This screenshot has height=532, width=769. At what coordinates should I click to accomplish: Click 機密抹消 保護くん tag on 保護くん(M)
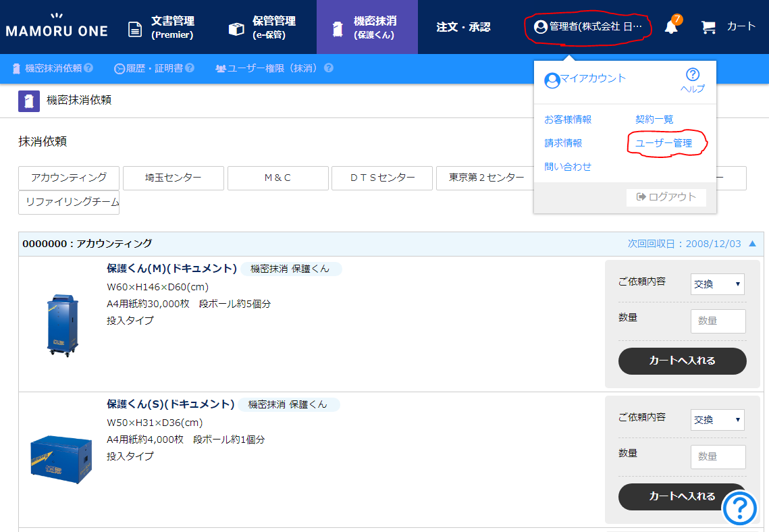tap(290, 269)
